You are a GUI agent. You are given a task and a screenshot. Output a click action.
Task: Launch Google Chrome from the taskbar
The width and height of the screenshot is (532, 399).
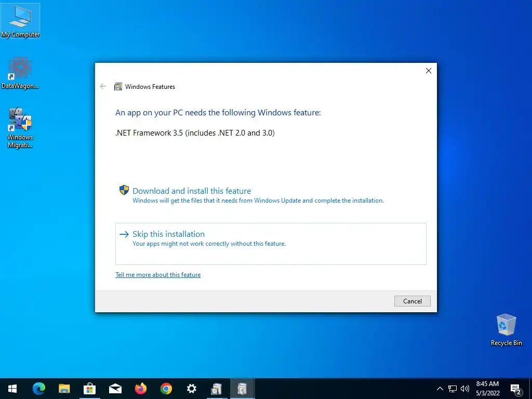(166, 389)
